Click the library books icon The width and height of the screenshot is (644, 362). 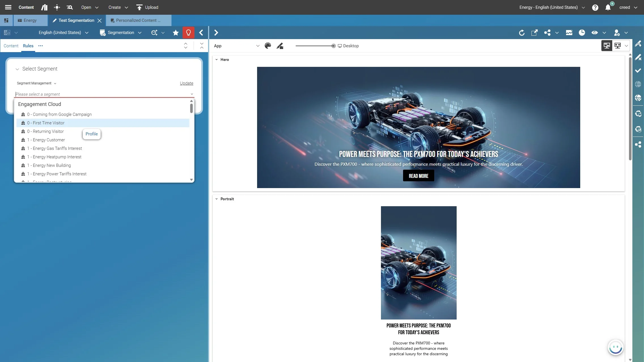click(44, 7)
